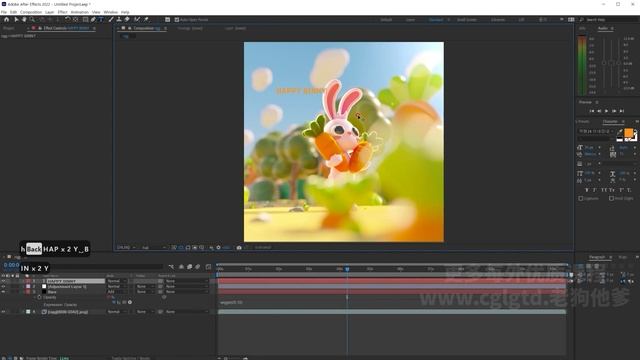This screenshot has width=640, height=360.
Task: Click the Home icon in the toolbar
Action: [x=6, y=19]
